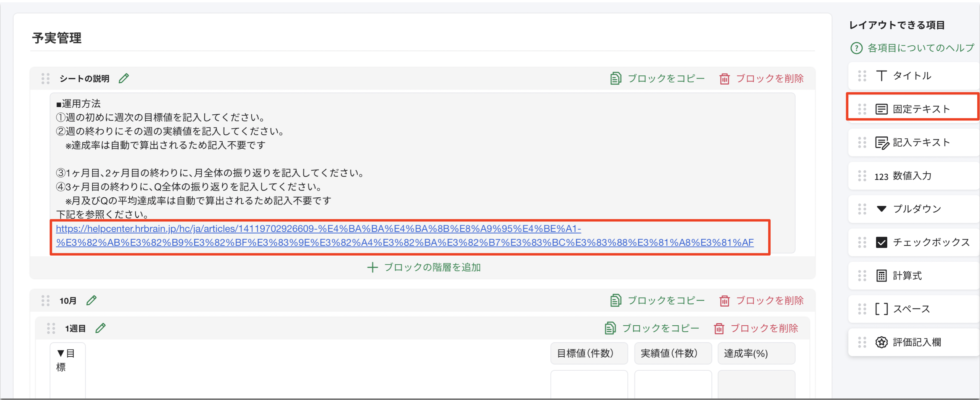Image resolution: width=980 pixels, height=400 pixels.
Task: Click the ■運用方法 text line
Action: click(78, 104)
